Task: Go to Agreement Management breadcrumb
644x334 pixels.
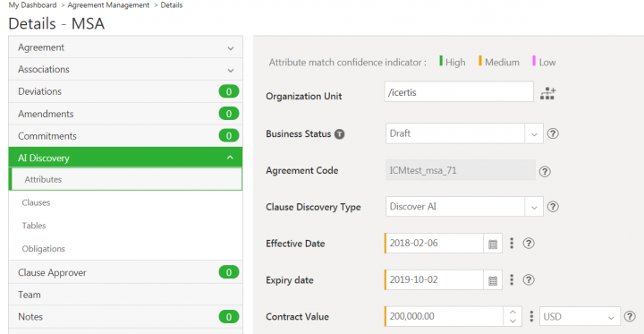Action: pos(108,5)
